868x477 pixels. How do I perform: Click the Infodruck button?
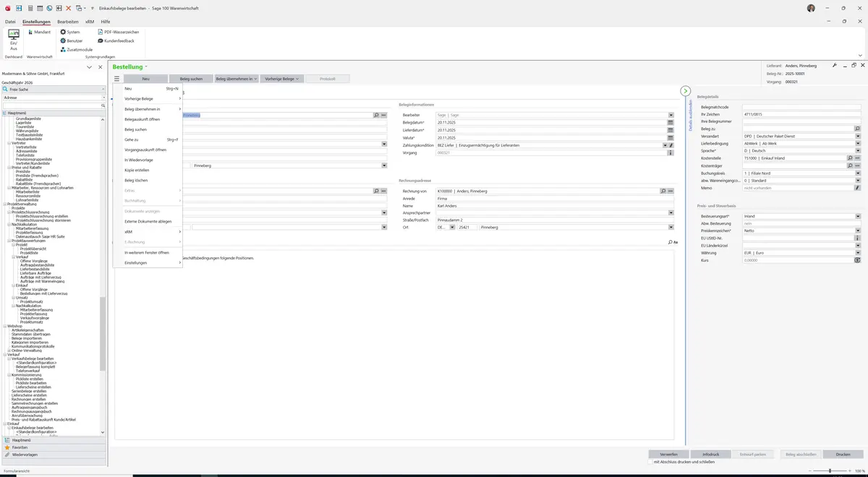coord(711,455)
